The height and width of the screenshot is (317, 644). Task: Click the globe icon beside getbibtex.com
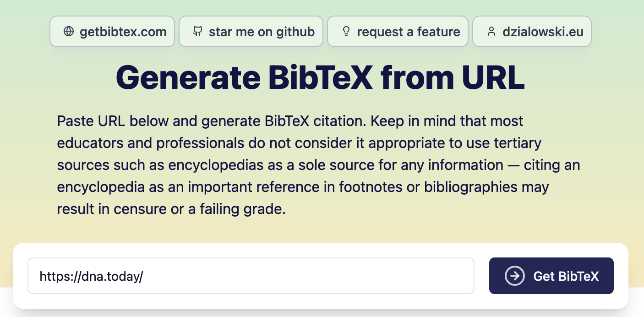69,32
